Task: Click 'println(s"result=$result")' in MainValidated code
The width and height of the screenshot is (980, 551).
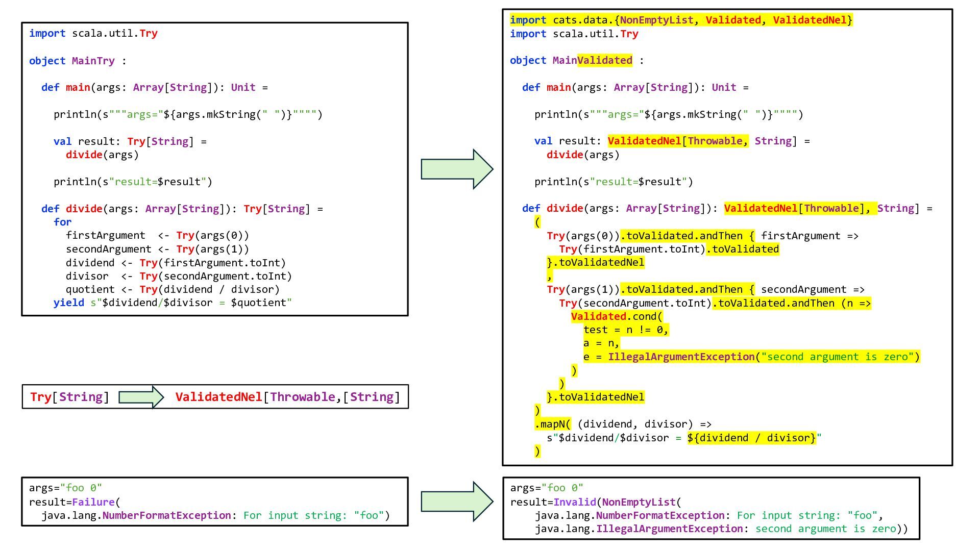Action: point(614,182)
